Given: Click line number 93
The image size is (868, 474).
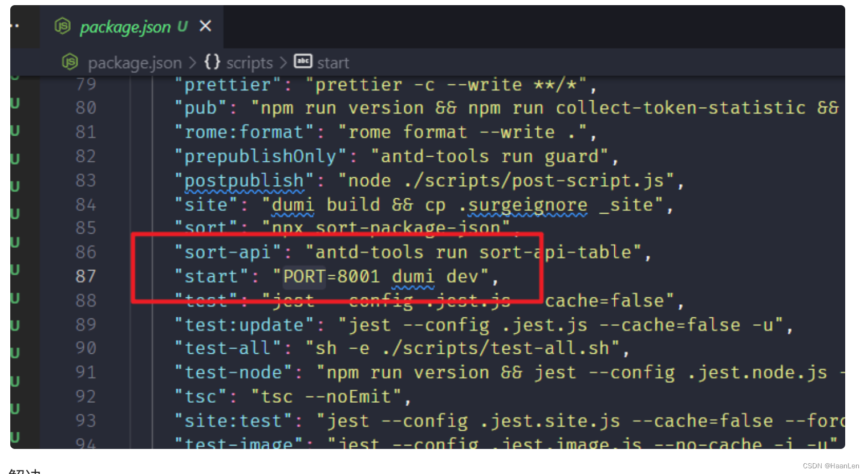Looking at the screenshot, I should (x=86, y=420).
